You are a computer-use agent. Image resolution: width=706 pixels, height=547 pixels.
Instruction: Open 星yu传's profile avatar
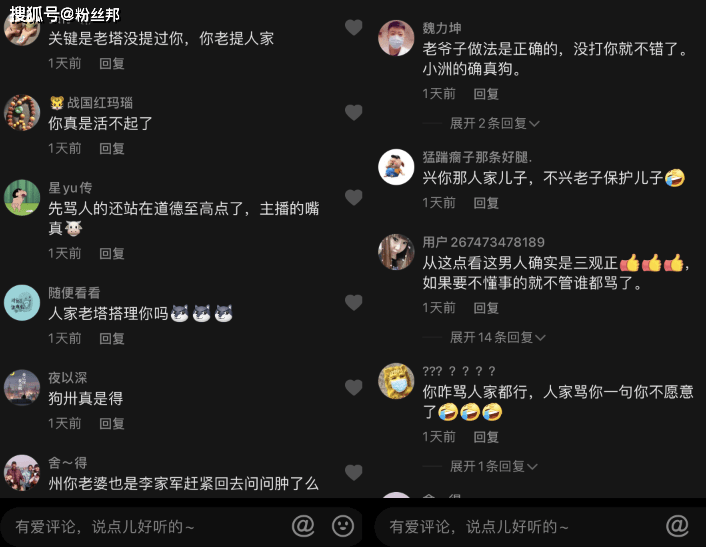(22, 198)
